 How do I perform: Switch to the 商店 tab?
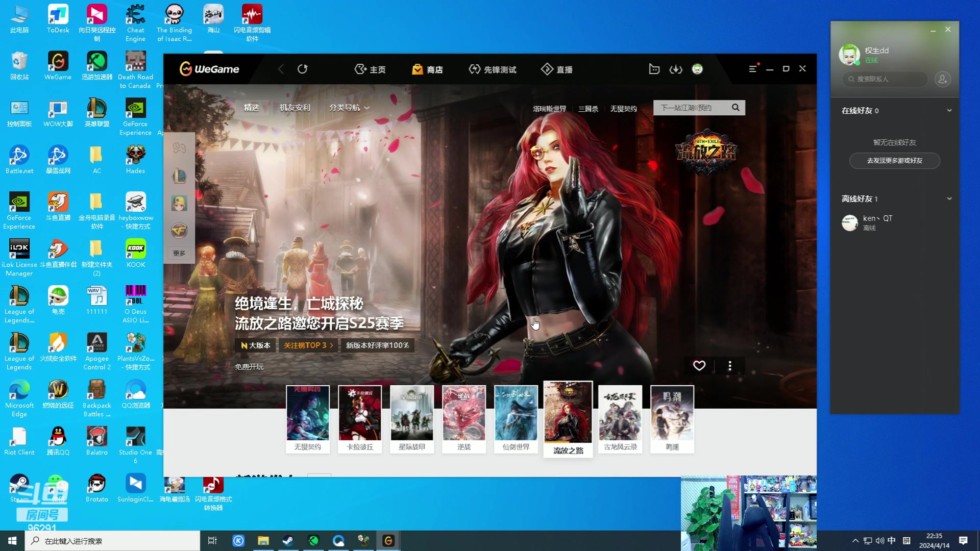(x=428, y=69)
